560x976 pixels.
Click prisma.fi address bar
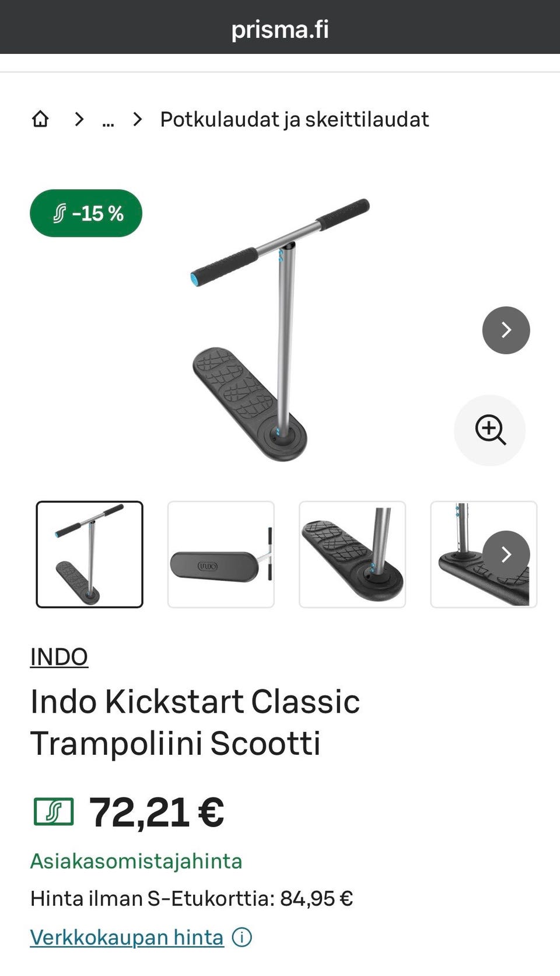click(280, 29)
